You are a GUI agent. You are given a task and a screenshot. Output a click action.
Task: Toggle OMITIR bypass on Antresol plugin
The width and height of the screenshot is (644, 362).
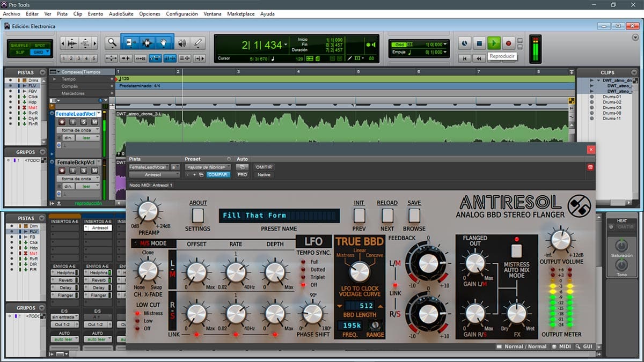(264, 167)
